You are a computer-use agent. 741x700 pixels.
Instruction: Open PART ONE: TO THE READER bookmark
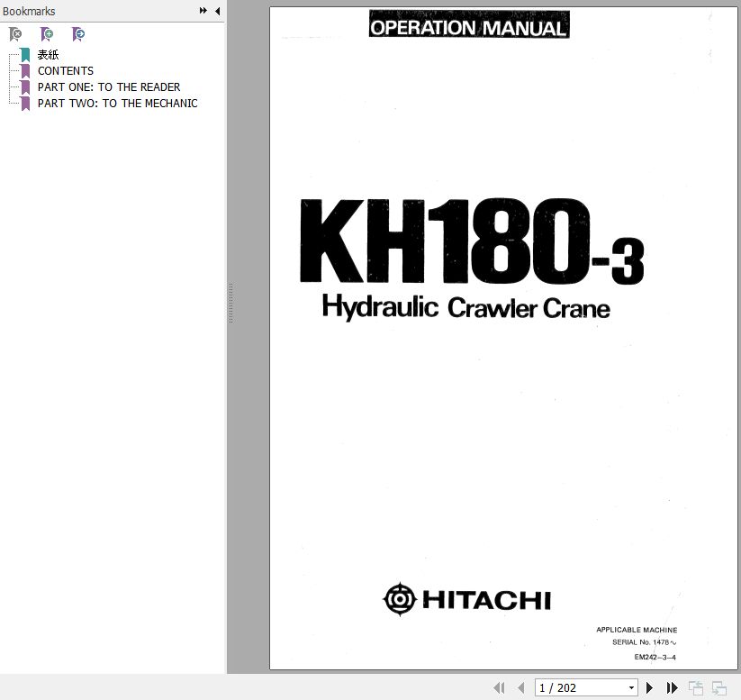tap(109, 87)
